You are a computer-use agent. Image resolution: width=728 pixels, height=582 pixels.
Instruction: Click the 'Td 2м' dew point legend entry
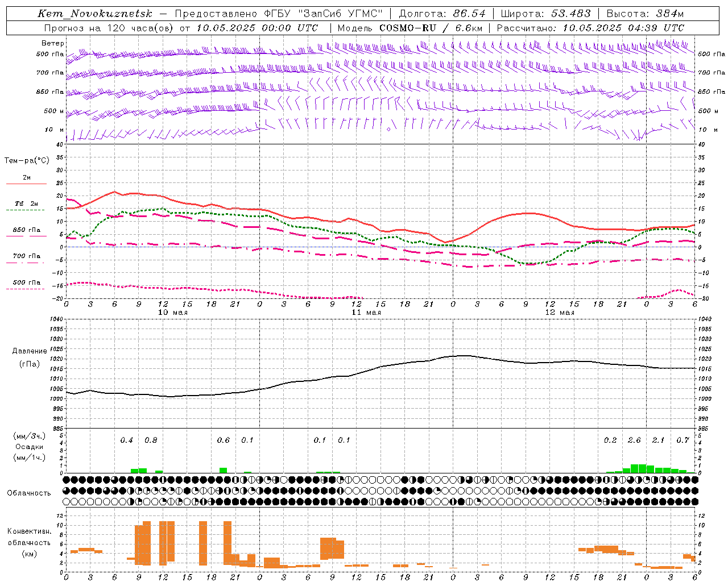(x=27, y=203)
